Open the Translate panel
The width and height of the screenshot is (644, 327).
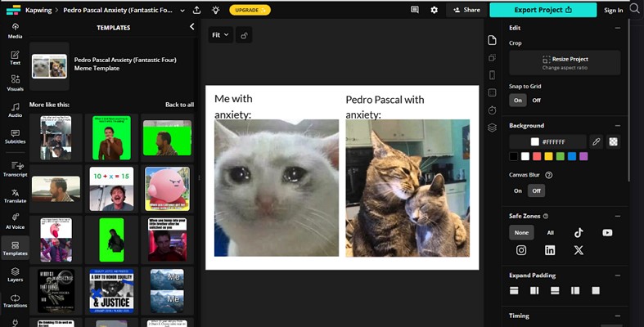pyautogui.click(x=16, y=196)
